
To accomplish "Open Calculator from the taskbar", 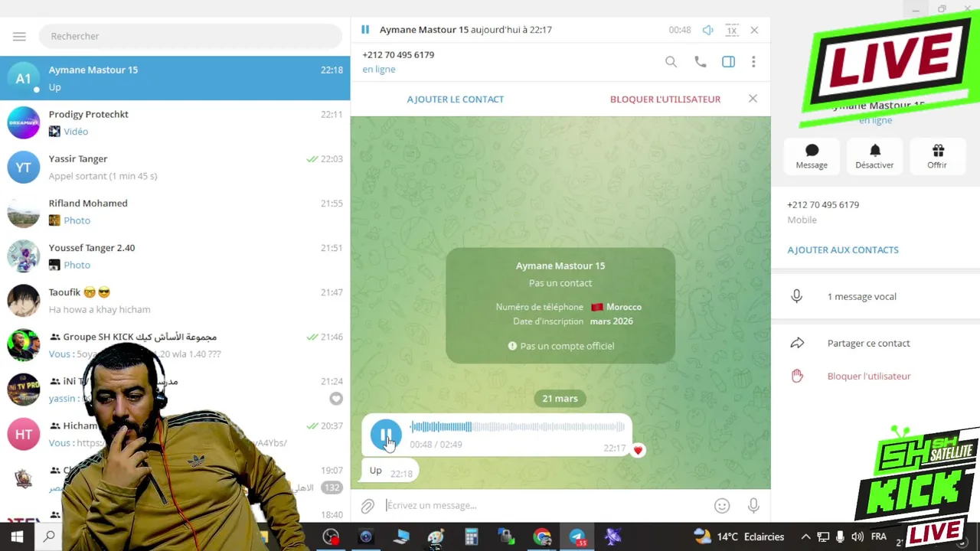I will (x=472, y=537).
